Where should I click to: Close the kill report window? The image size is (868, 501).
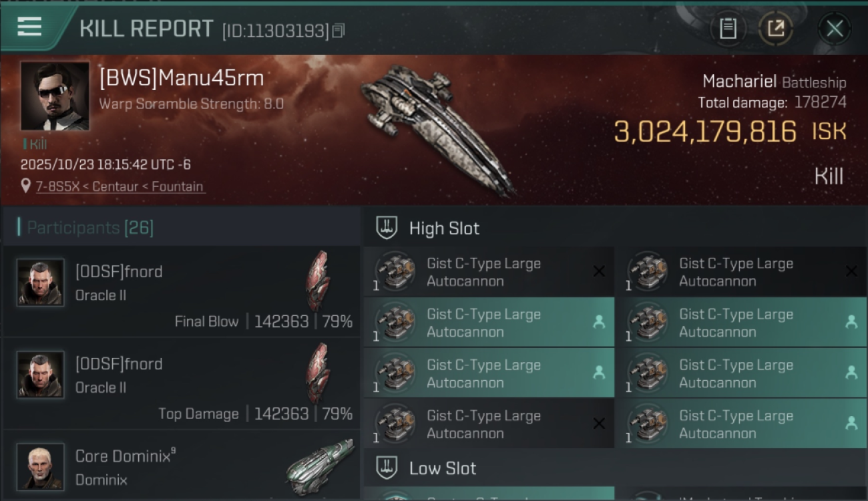pos(835,29)
